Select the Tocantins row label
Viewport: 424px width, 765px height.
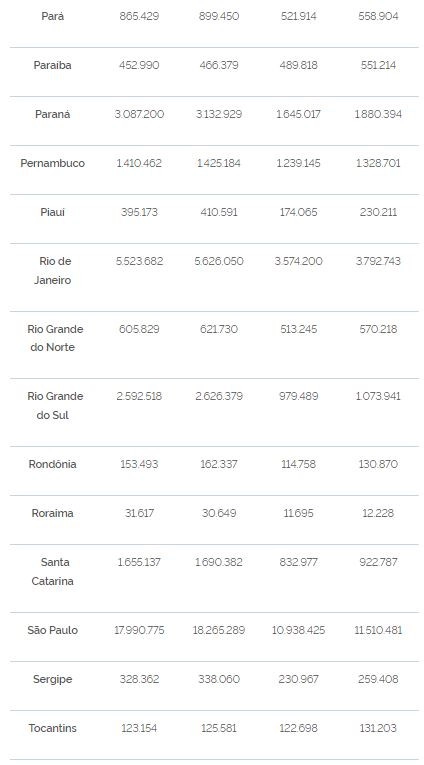pyautogui.click(x=53, y=728)
